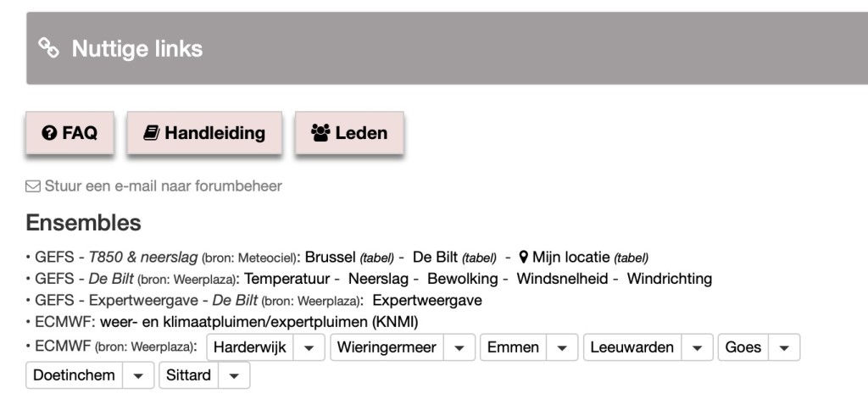Open weer- en klimaatpluimen KNMI link
The image size is (868, 405).
[259, 322]
